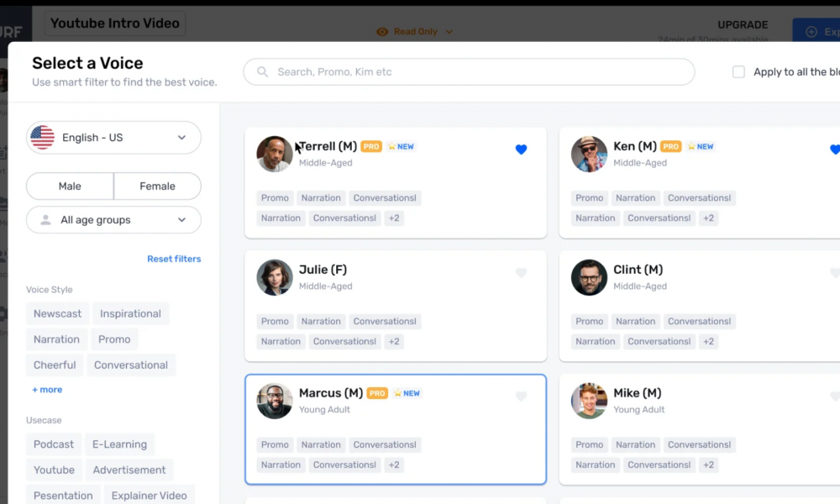Click the voice search input field
This screenshot has height=504, width=840.
[x=479, y=72]
